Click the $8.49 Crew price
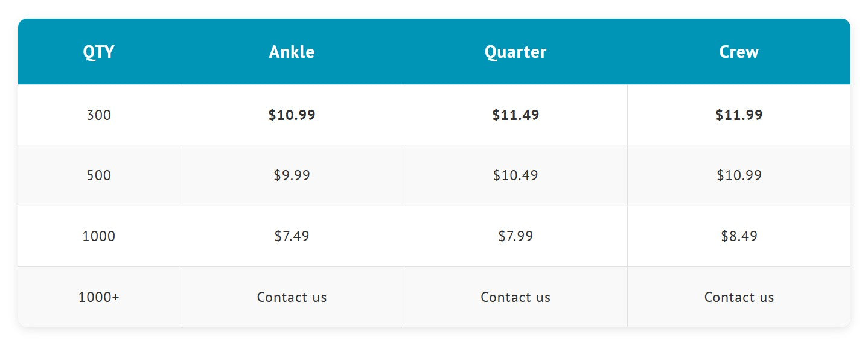 [739, 236]
